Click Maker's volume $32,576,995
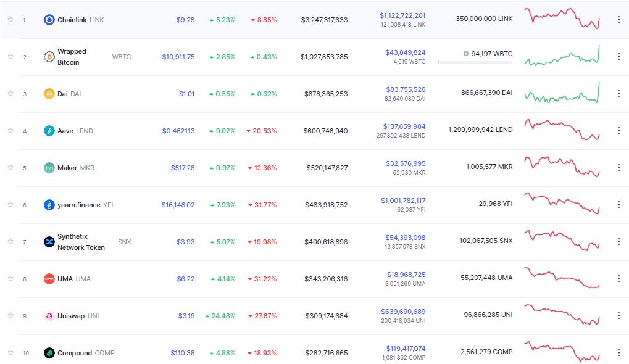Viewport: 629px width, 364px height. 406,163
